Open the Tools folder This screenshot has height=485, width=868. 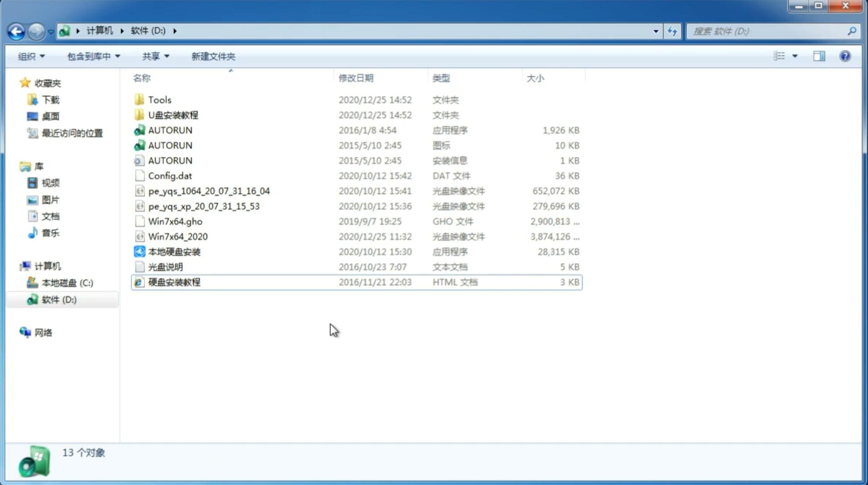[159, 99]
